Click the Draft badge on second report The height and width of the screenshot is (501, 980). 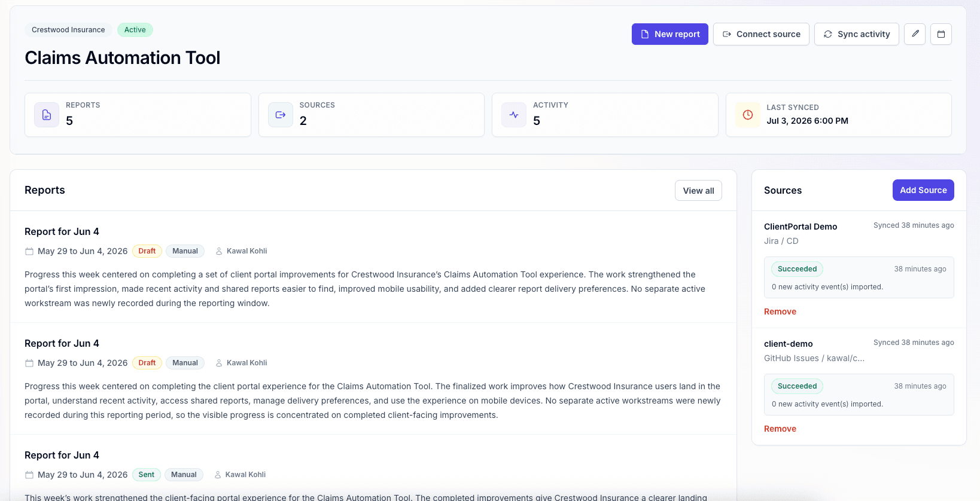pyautogui.click(x=147, y=363)
